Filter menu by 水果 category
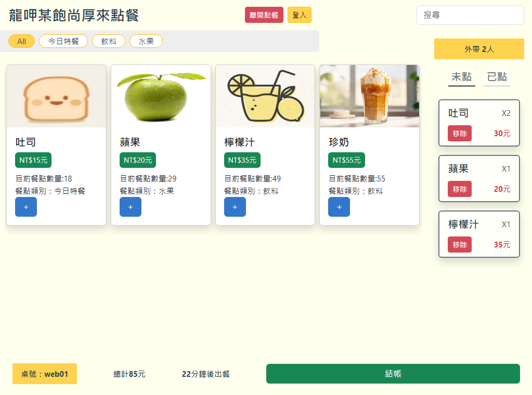Image resolution: width=532 pixels, height=395 pixels. (146, 42)
